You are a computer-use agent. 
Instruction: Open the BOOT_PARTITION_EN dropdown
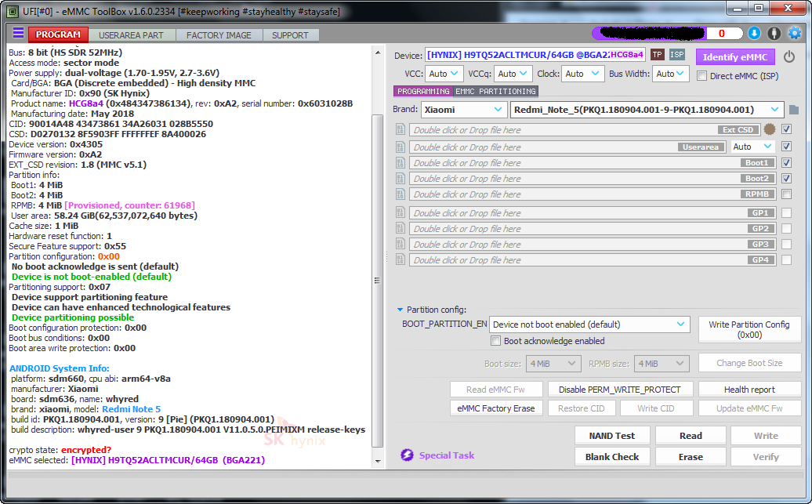pos(589,325)
